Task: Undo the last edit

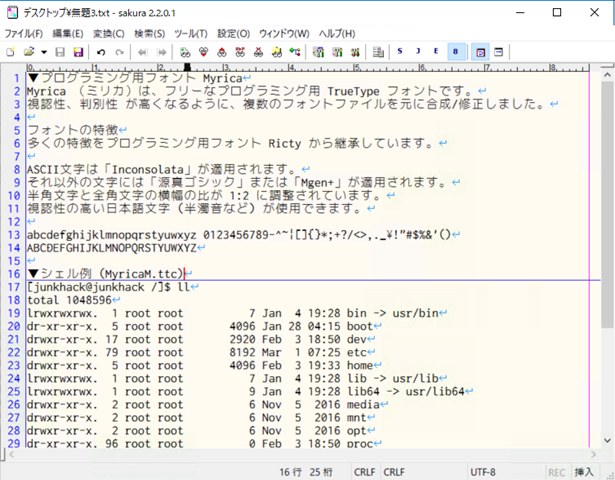Action: coord(101,52)
